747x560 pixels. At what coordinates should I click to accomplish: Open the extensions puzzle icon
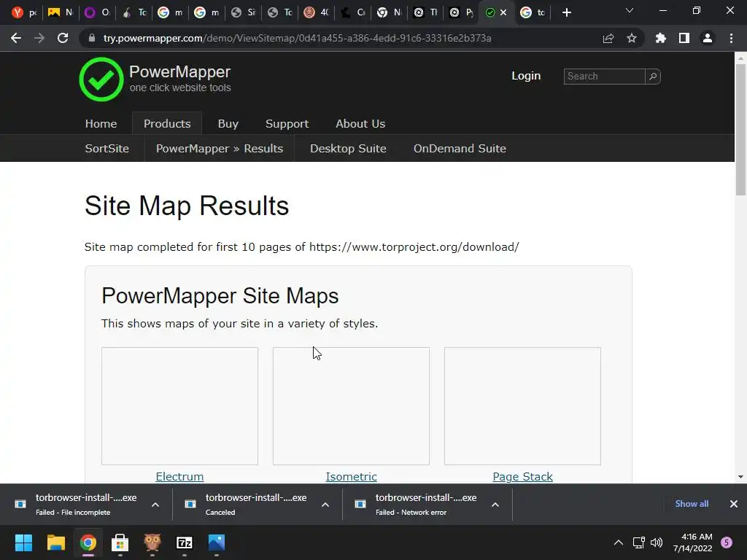[x=661, y=38]
